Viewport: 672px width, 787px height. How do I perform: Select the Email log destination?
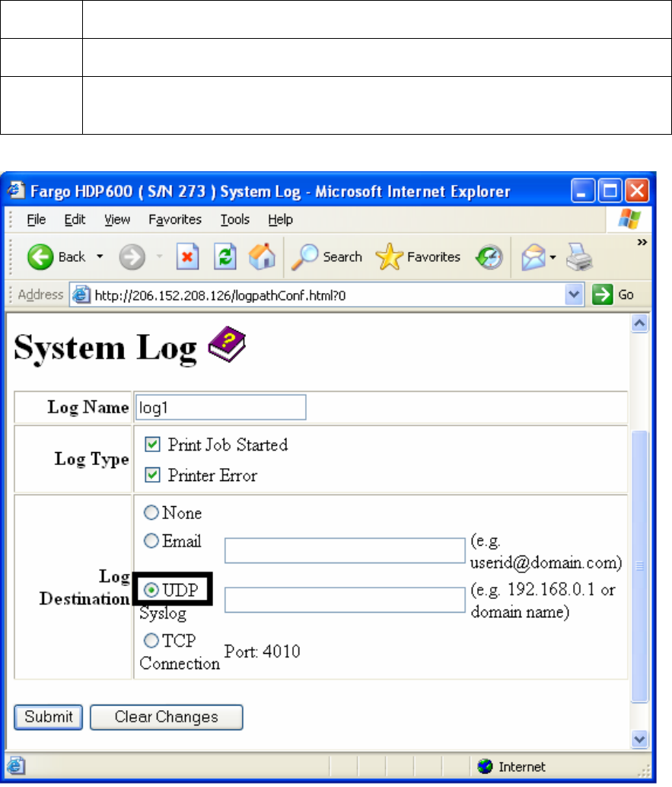click(x=151, y=540)
